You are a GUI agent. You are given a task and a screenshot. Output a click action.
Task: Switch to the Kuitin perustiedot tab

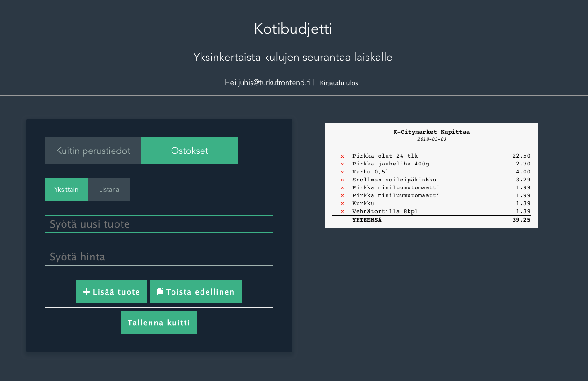[x=93, y=151]
